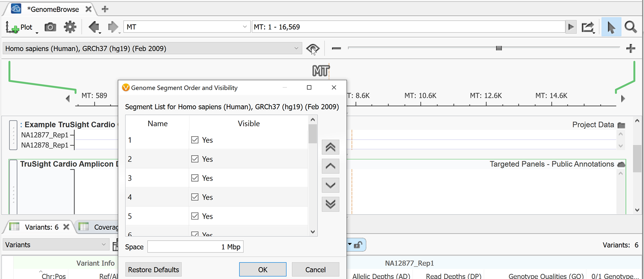
Task: Open the chromosome selector showing MT
Action: click(x=186, y=27)
